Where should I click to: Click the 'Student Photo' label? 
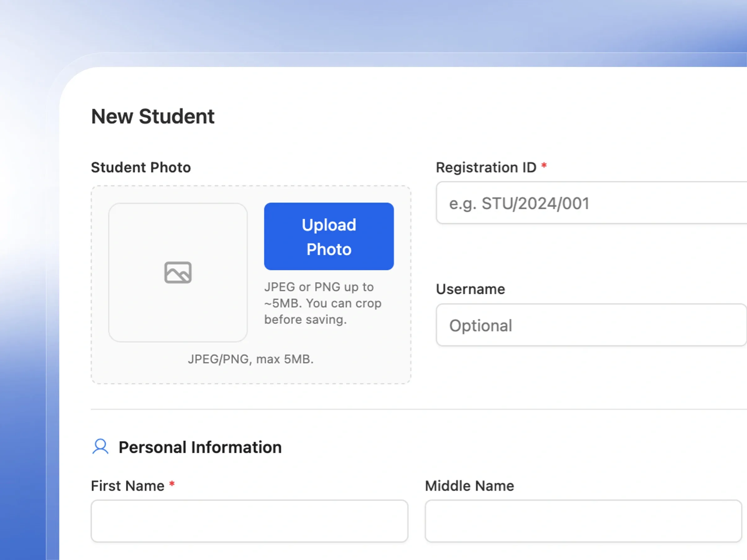[141, 167]
